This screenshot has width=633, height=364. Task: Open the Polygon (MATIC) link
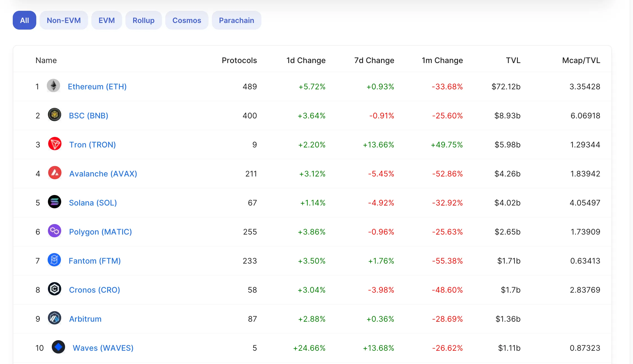(x=101, y=232)
